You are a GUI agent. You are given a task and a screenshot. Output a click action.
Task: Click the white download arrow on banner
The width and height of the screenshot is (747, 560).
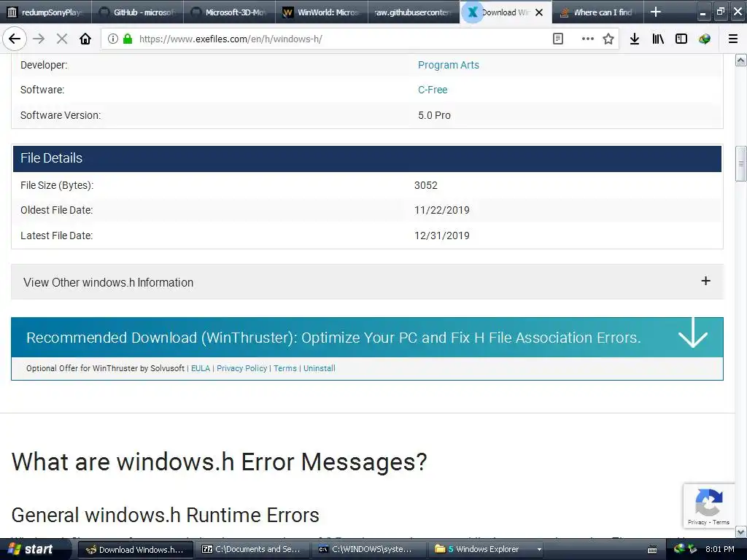(x=692, y=332)
